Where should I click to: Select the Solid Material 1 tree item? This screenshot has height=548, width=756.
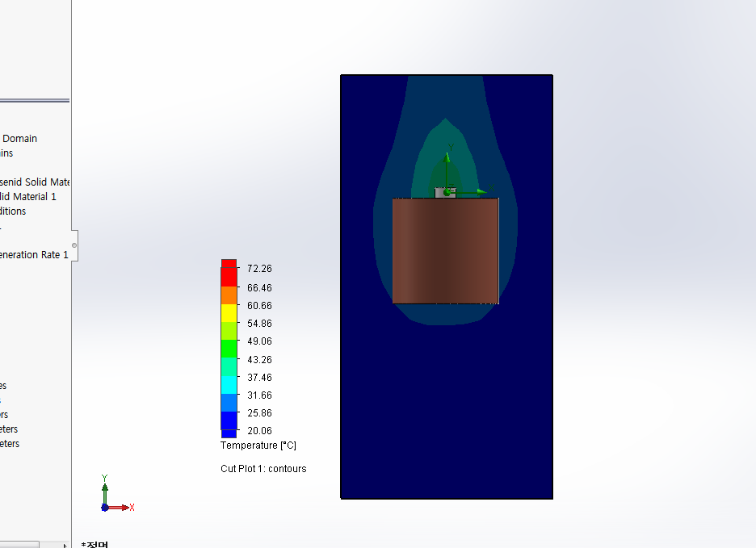pos(28,197)
